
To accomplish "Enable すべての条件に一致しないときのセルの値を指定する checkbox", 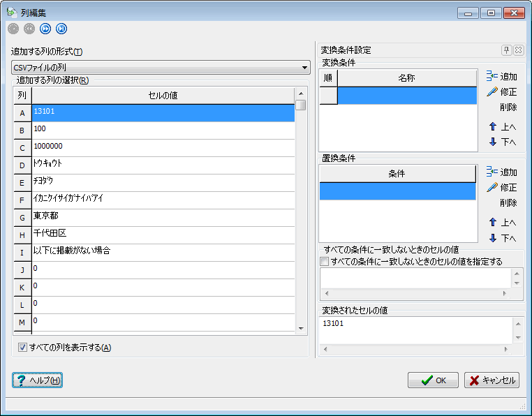I will pyautogui.click(x=324, y=262).
